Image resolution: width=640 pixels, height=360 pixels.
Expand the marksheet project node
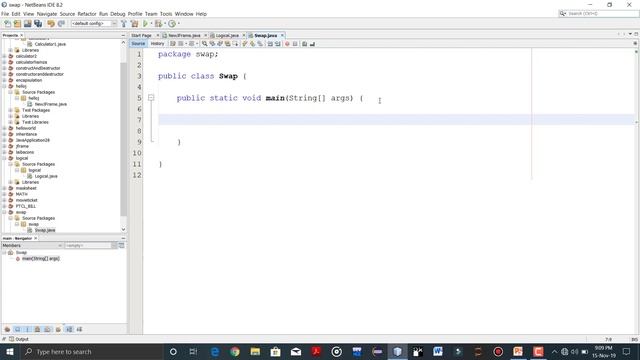[4, 188]
